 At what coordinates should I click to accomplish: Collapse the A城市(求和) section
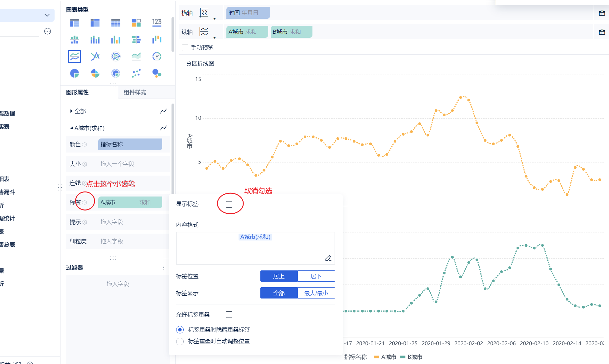(71, 128)
